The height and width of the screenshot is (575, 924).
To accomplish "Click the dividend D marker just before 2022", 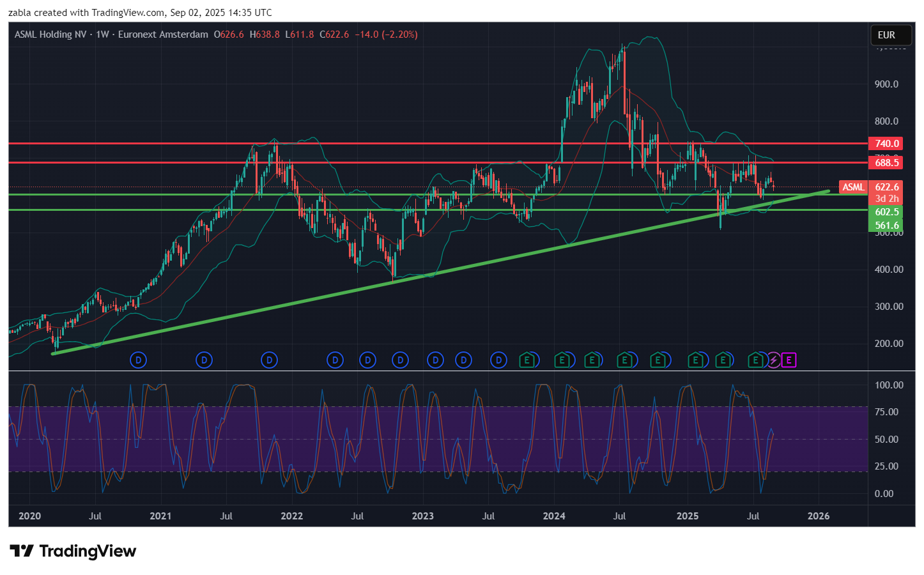I will click(x=269, y=360).
